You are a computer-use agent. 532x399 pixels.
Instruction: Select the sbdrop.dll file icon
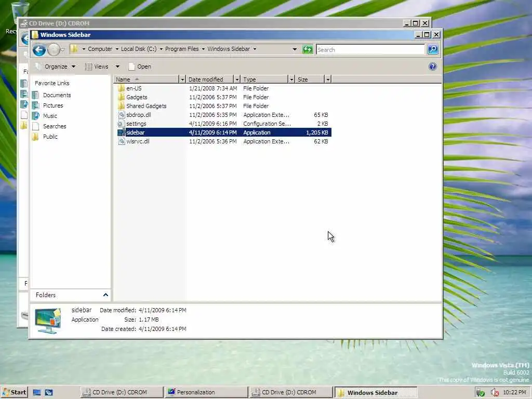click(x=121, y=115)
